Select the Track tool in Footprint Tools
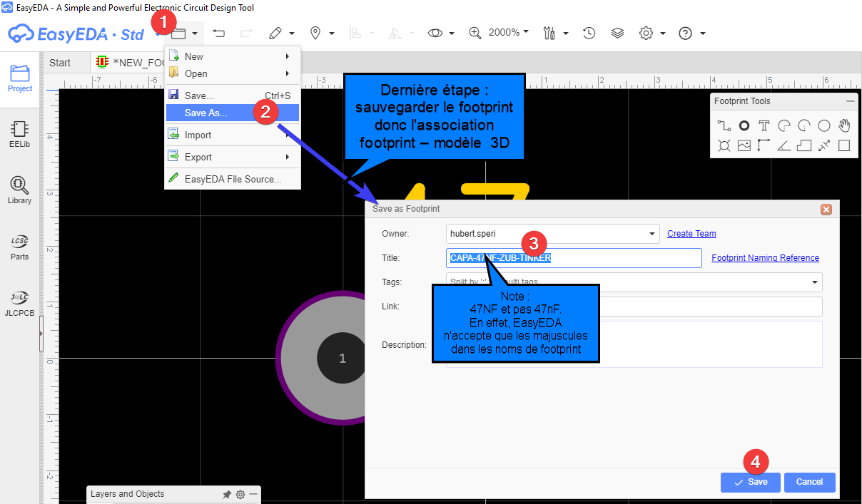Screen dimensions: 862x504 click(724, 126)
